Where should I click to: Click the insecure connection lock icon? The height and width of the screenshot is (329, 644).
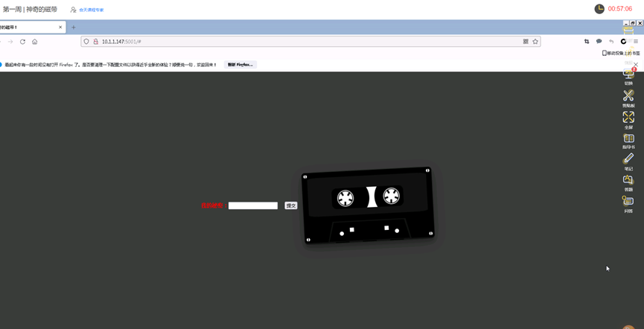(x=95, y=42)
